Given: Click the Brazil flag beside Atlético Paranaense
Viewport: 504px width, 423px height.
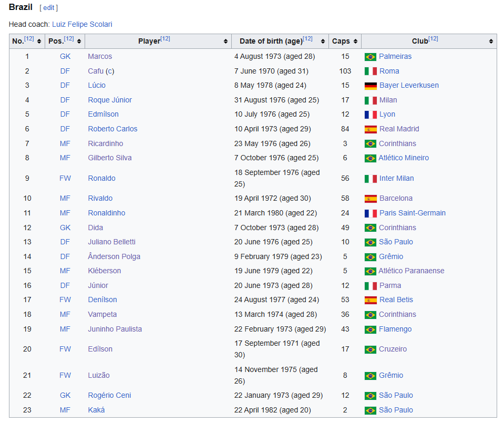Looking at the screenshot, I should 371,271.
